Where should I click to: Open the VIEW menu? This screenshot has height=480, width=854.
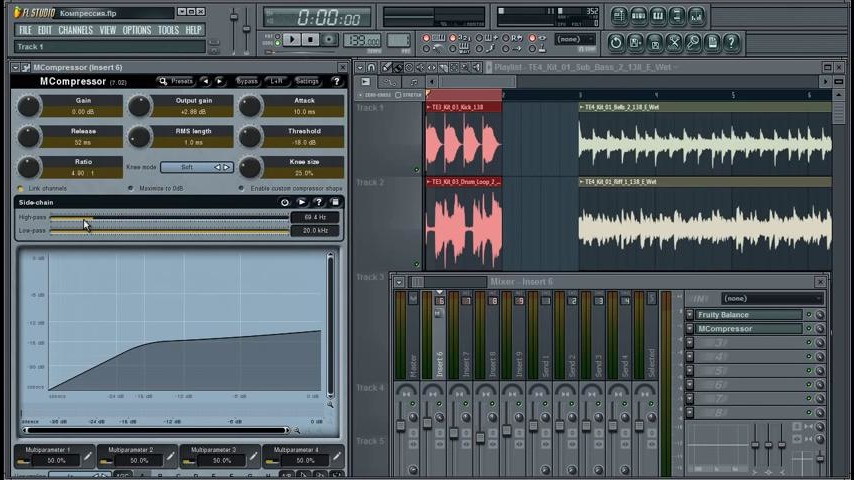click(108, 30)
